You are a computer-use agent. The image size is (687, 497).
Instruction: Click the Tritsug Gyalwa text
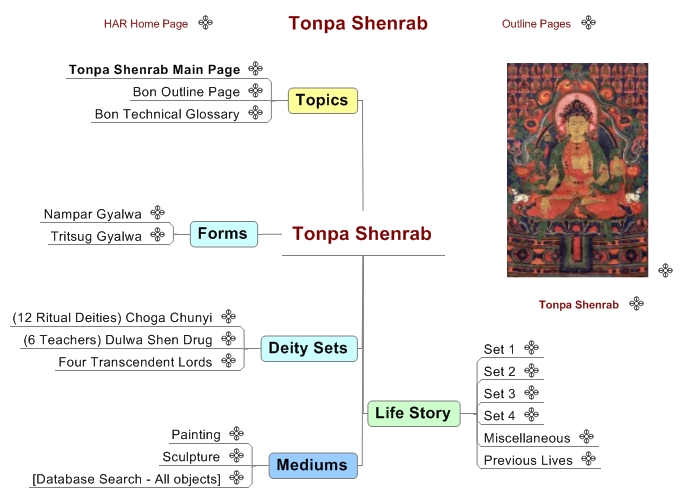[x=96, y=236]
